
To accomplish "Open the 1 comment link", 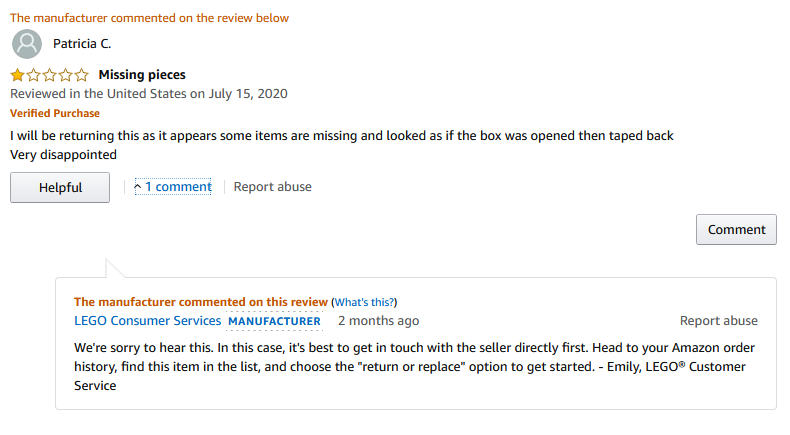I will (178, 187).
